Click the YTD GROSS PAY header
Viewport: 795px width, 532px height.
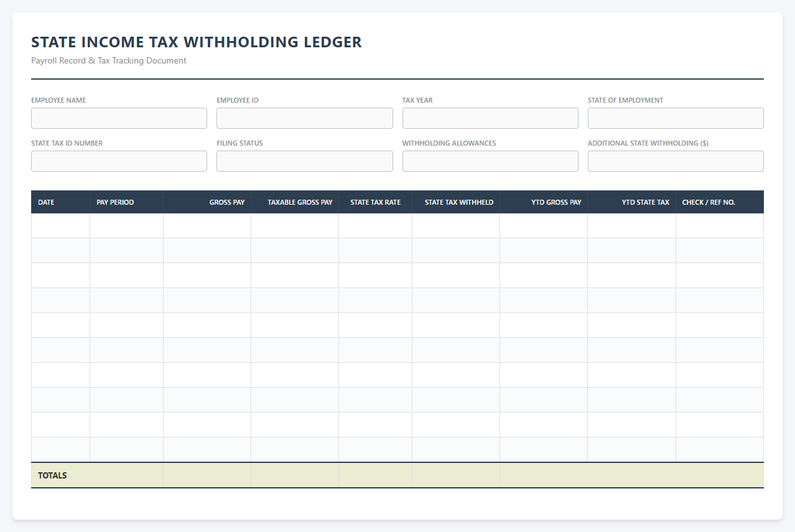click(x=544, y=202)
